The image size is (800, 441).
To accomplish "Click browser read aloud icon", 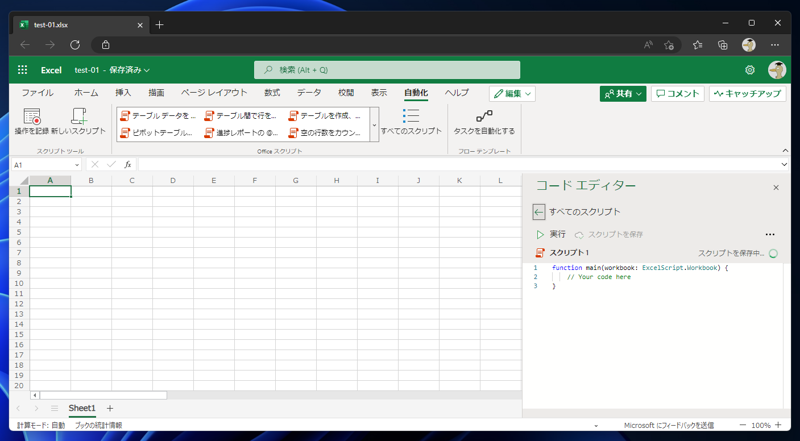I will coord(648,45).
